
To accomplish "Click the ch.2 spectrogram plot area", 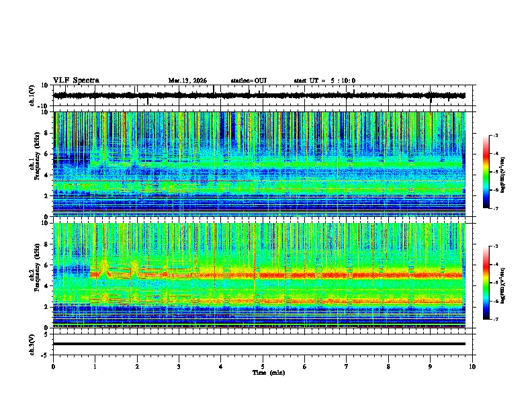I will click(x=259, y=275).
